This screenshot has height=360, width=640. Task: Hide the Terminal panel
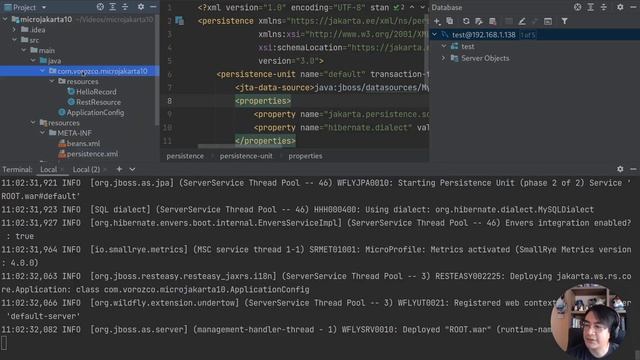point(633,169)
